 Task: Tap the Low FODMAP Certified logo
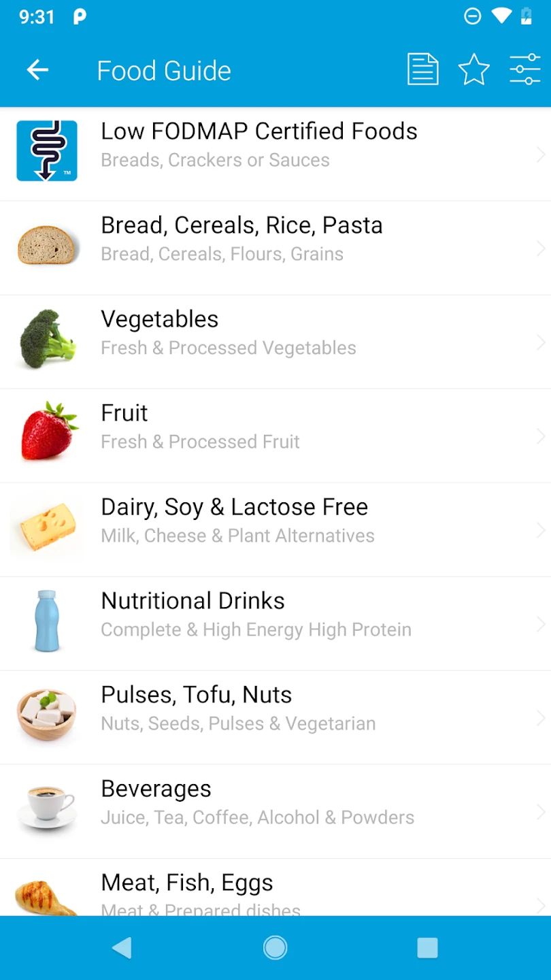pyautogui.click(x=47, y=151)
